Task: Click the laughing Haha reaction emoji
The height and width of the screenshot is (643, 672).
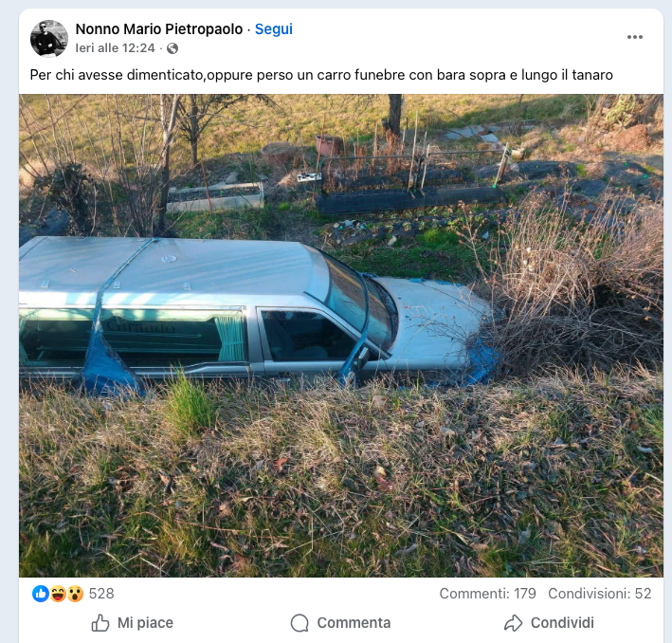Action: 58,594
